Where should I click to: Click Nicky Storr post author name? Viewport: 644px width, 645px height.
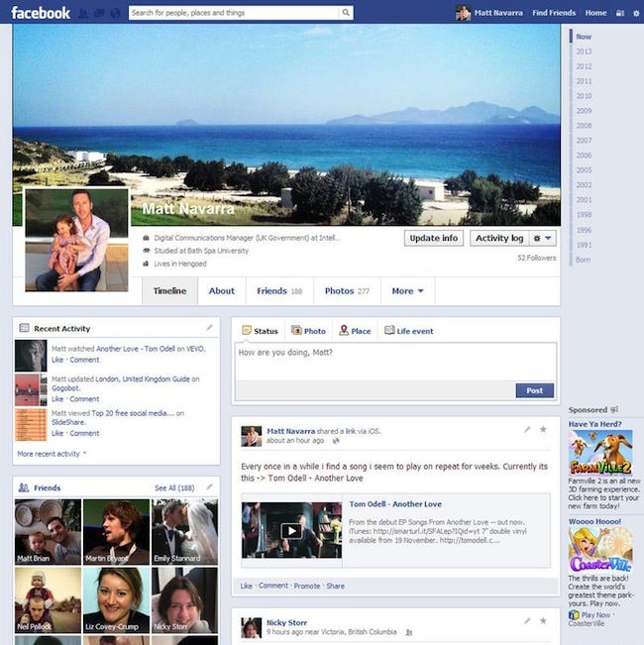pyautogui.click(x=286, y=622)
